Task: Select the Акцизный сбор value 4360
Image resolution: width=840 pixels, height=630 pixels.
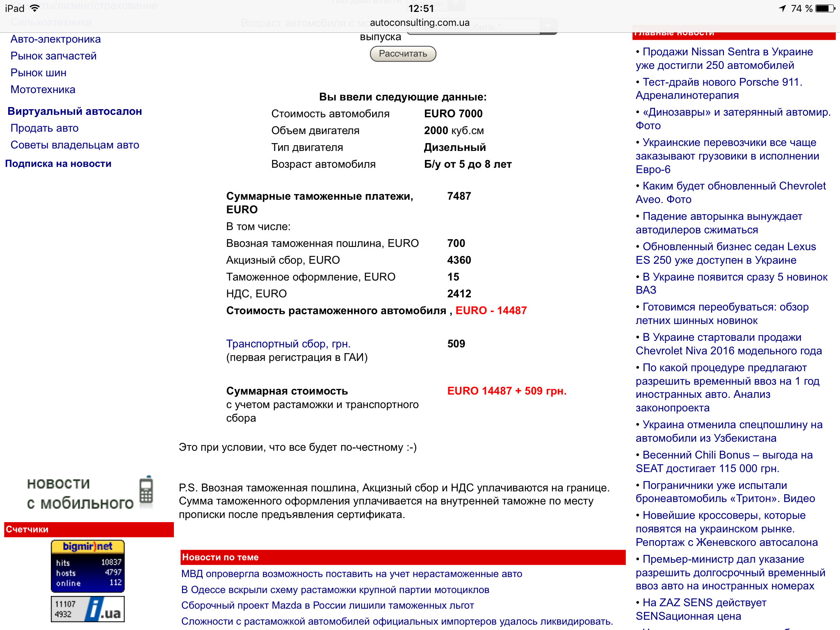Action: tap(459, 260)
